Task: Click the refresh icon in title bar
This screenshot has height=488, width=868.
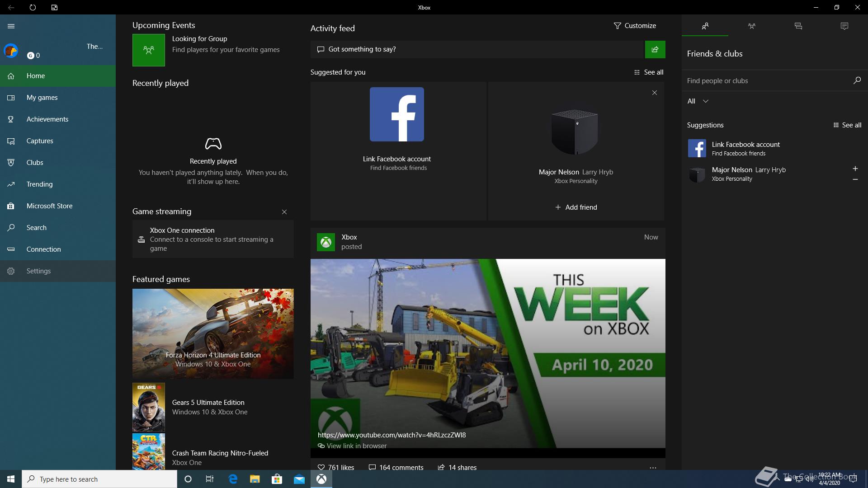Action: tap(33, 7)
